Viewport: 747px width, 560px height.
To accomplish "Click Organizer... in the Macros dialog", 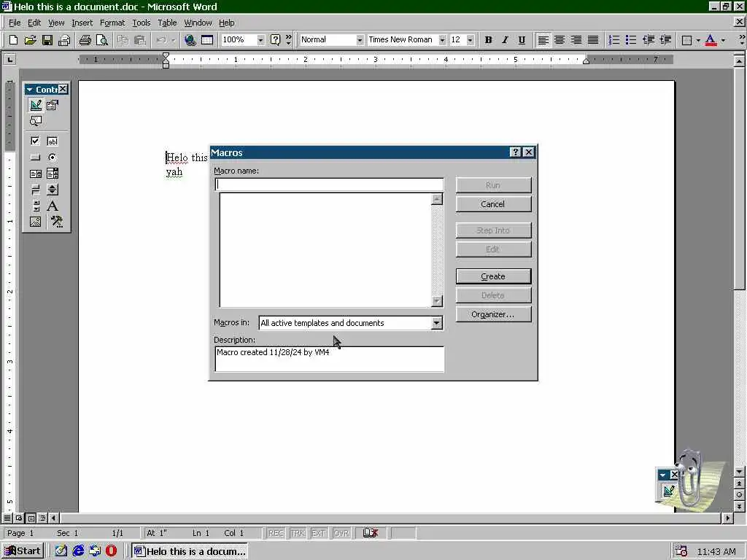I will pos(493,314).
